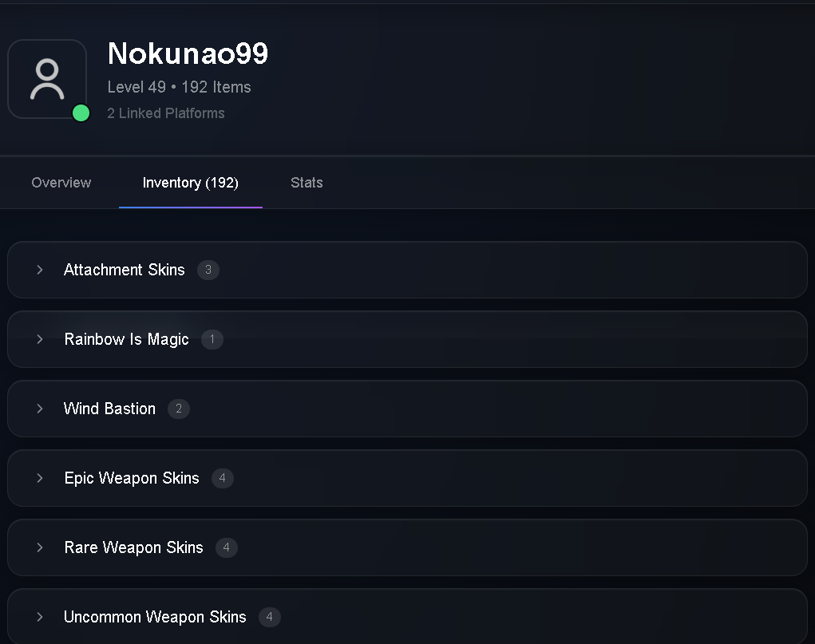The height and width of the screenshot is (644, 815).
Task: Open the 2 Linked Platforms link
Action: coord(166,113)
